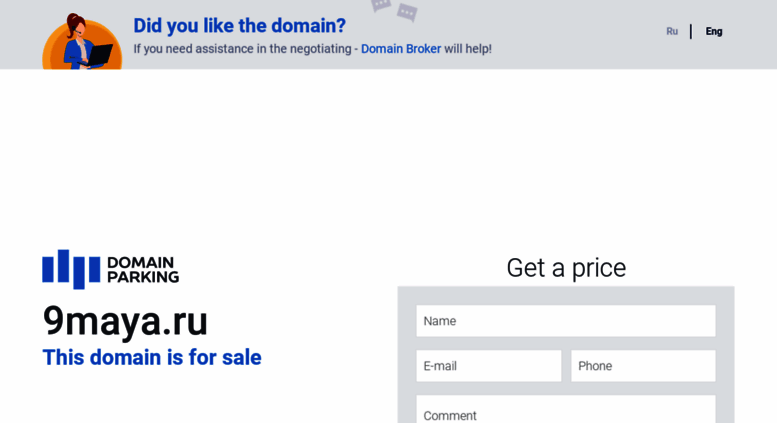This screenshot has height=423, width=777.
Task: Click the left chat bubble icon in banner
Action: 381,5
